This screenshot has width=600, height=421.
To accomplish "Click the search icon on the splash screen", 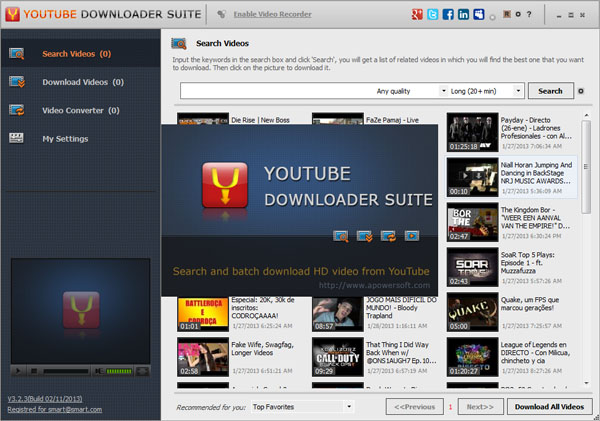I will (341, 236).
